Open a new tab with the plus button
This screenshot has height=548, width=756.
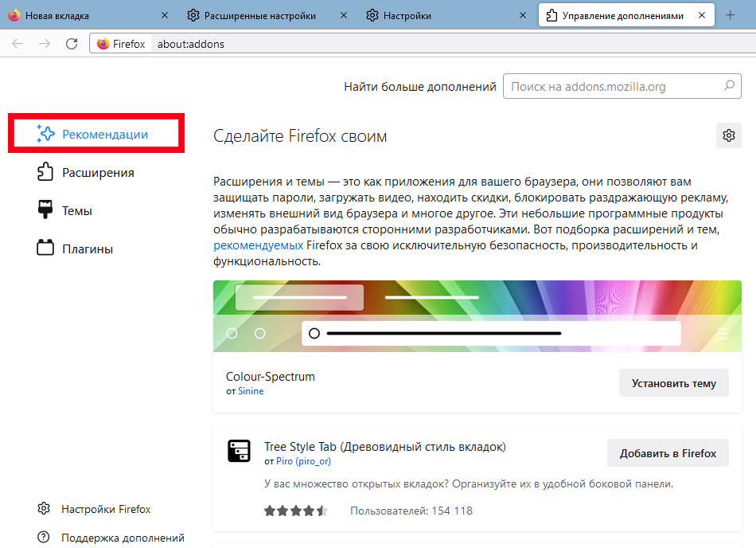click(730, 15)
